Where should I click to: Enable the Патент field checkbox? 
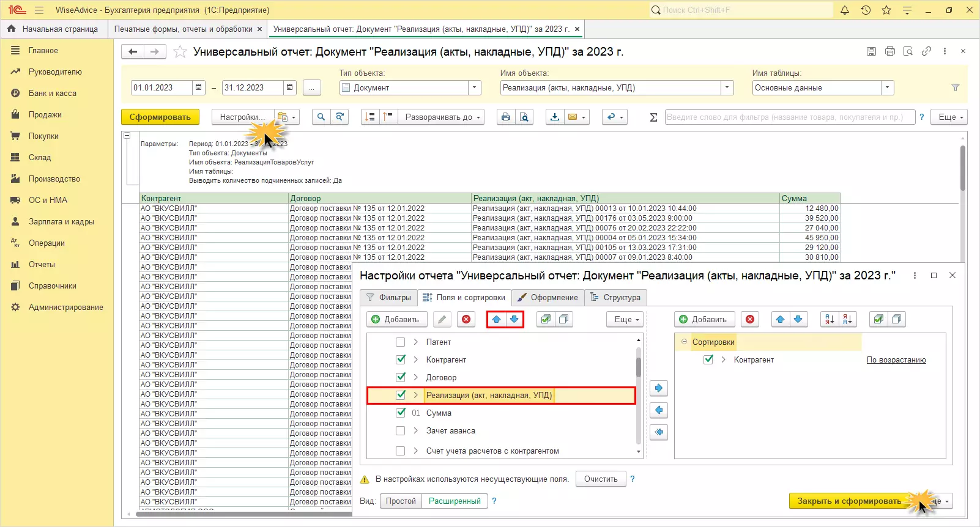tap(401, 342)
